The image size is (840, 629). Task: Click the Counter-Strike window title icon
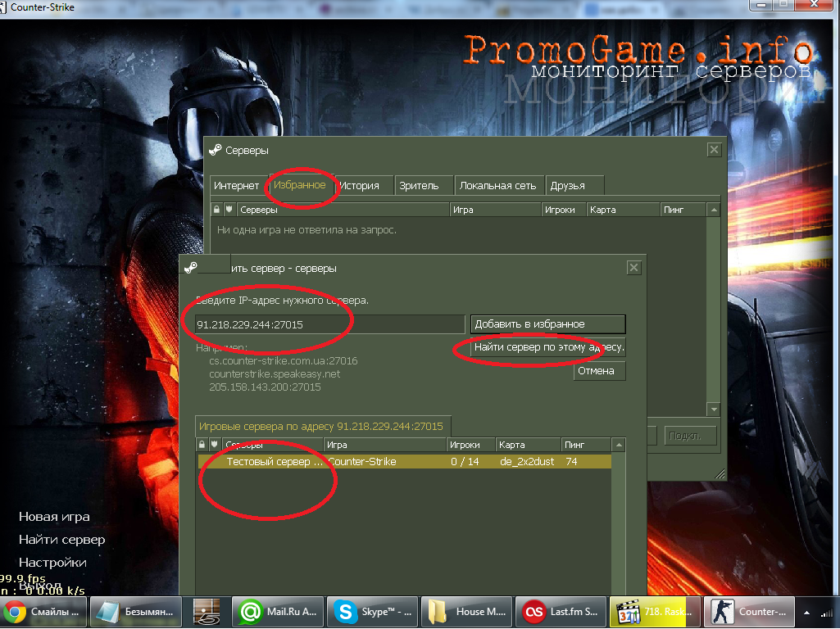(x=2, y=7)
